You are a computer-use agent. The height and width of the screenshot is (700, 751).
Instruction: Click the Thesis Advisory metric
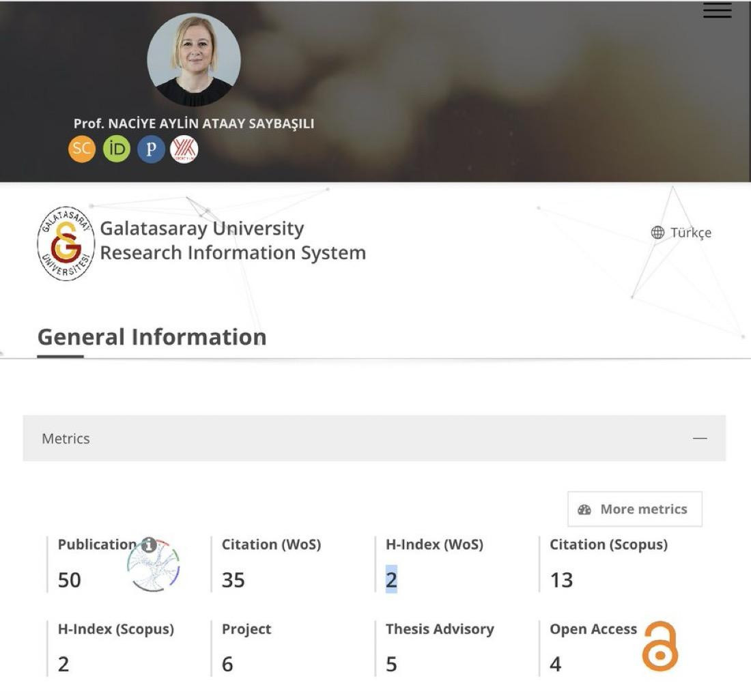[x=440, y=647]
